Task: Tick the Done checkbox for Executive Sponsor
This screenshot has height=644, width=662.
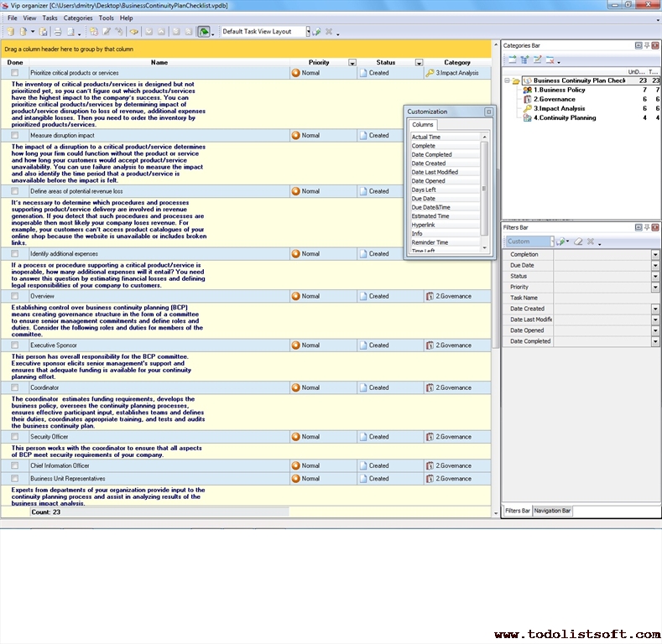Action: click(x=15, y=345)
